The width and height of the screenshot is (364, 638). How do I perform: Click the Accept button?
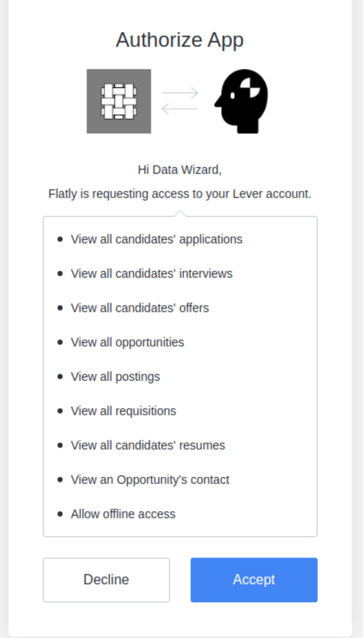(254, 579)
